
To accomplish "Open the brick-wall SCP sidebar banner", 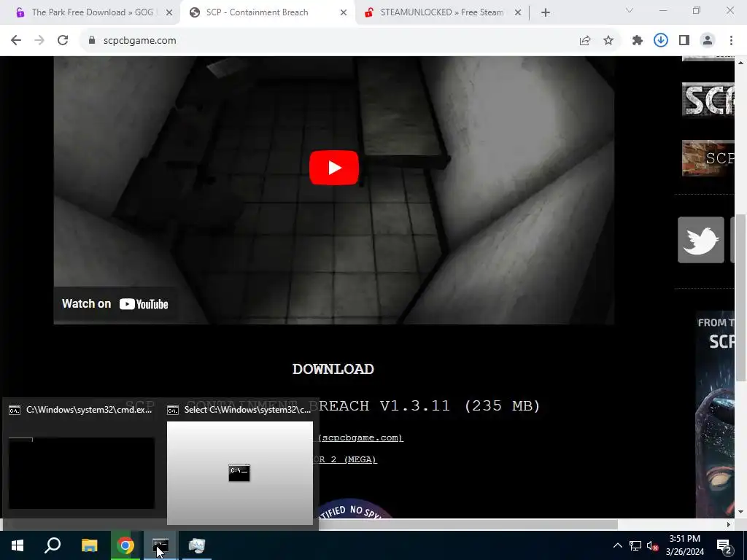I will pos(708,158).
